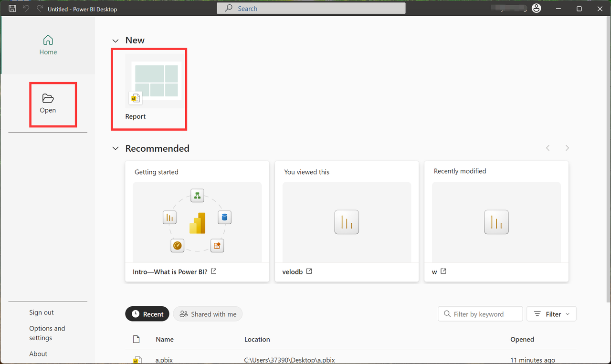Open the About link

click(38, 354)
